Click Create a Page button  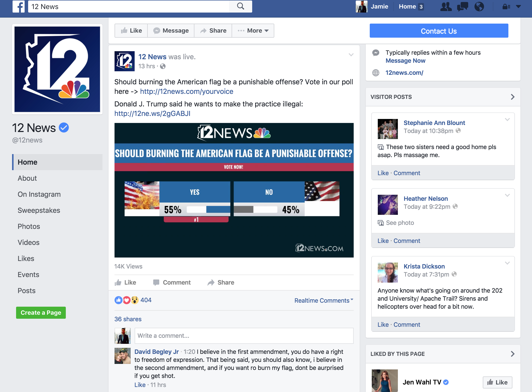click(x=41, y=313)
